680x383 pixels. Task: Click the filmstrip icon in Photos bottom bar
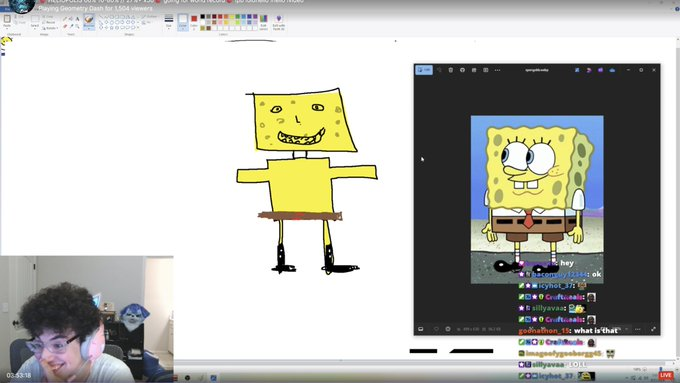421,329
